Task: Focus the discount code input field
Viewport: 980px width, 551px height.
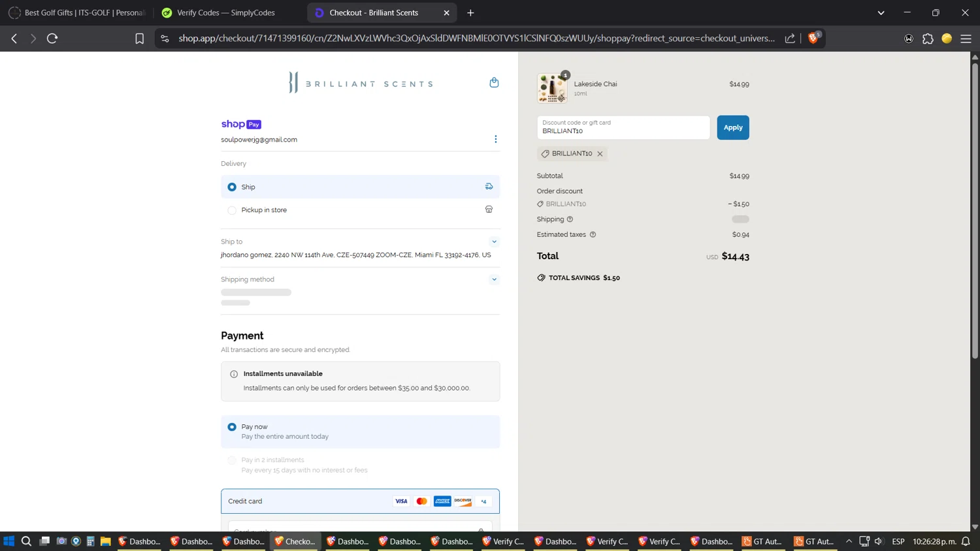Action: click(x=623, y=127)
